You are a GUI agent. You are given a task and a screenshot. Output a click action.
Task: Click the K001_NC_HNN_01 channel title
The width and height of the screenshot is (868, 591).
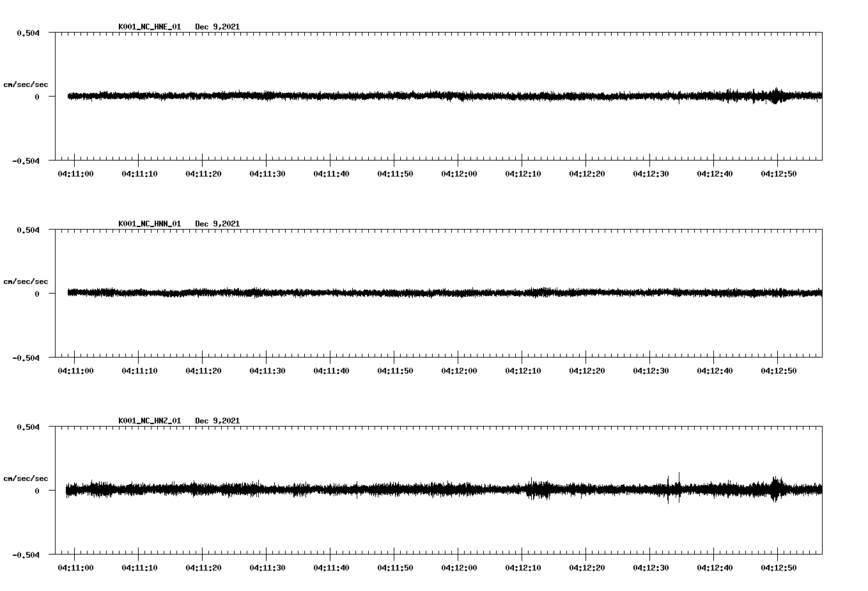coord(150,224)
